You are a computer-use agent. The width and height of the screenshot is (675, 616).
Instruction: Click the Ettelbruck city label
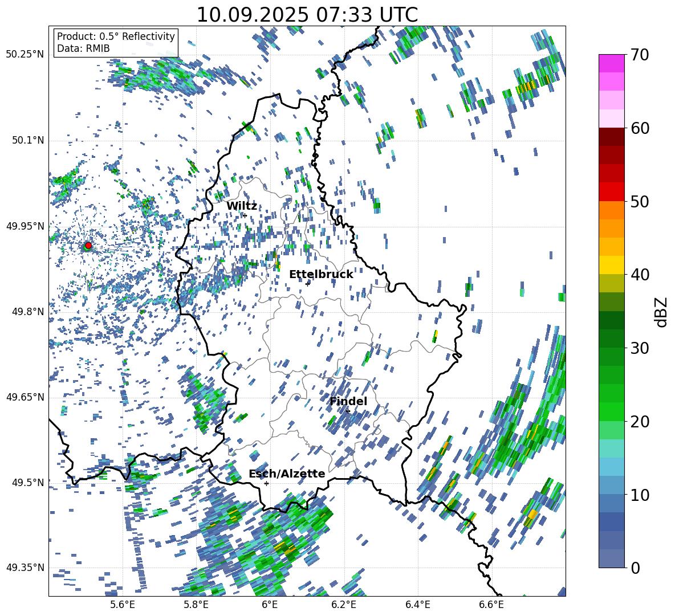(x=321, y=275)
